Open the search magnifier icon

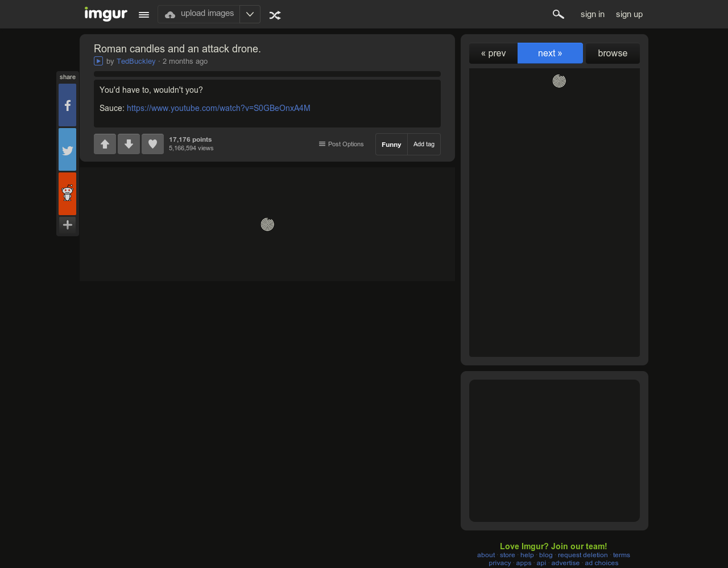559,14
